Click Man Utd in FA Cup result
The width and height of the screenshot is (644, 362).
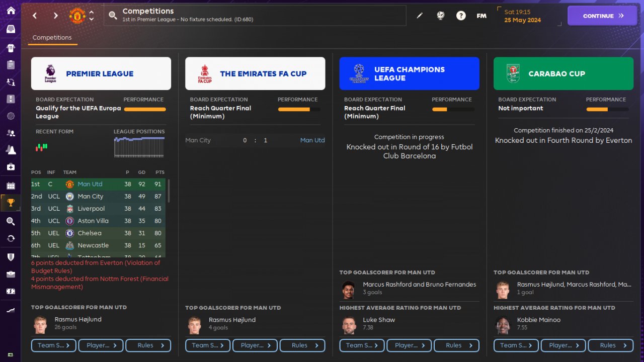[x=312, y=140]
